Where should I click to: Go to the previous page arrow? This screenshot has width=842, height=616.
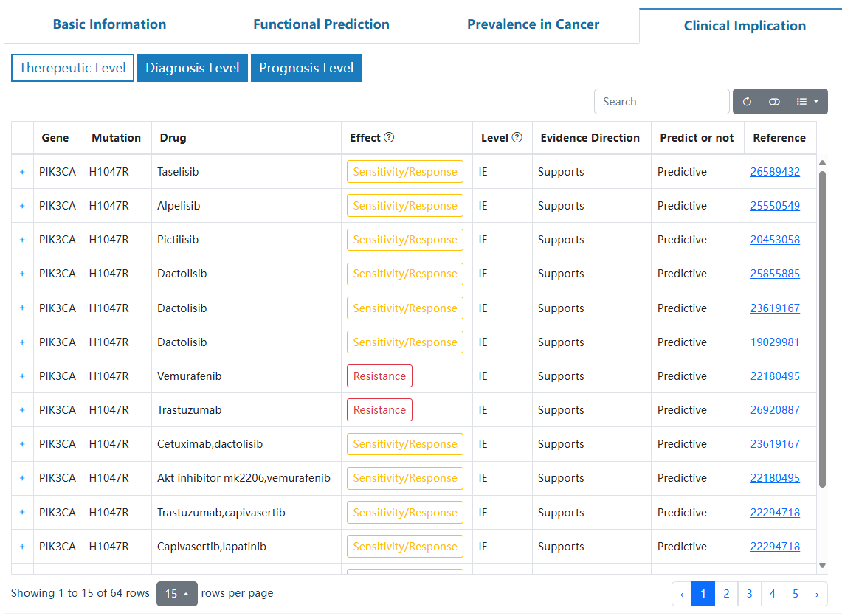(682, 594)
